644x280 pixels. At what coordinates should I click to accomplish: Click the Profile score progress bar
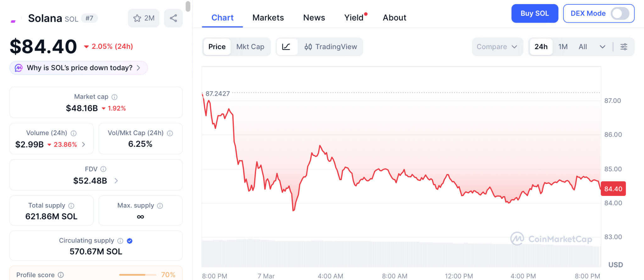[137, 275]
